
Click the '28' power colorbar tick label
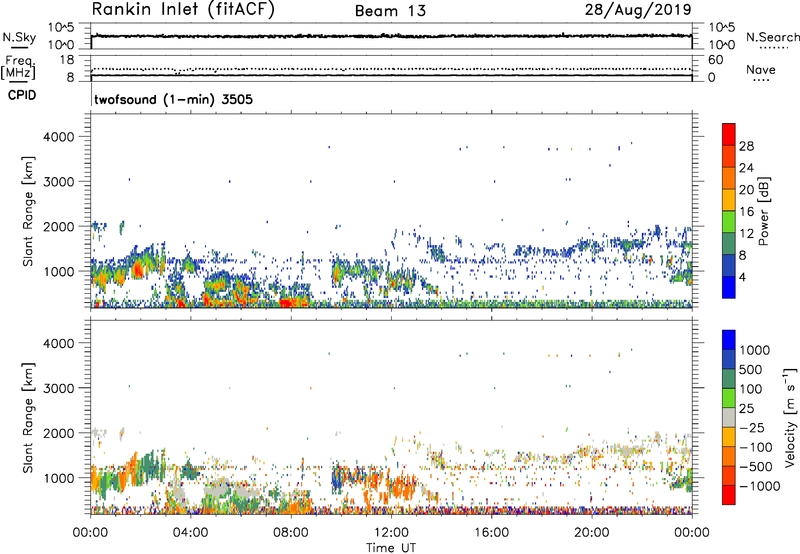pos(746,146)
